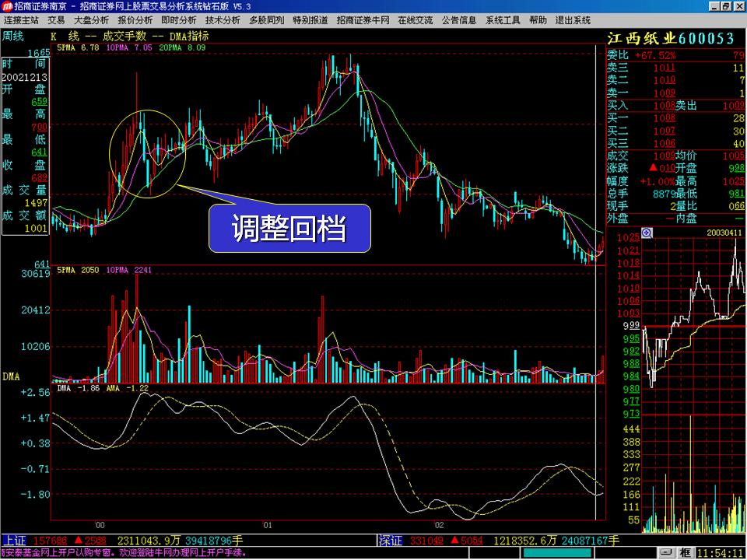747x560 pixels.
Task: Click the DMA label beside the indicator pane
Action: click(11, 376)
